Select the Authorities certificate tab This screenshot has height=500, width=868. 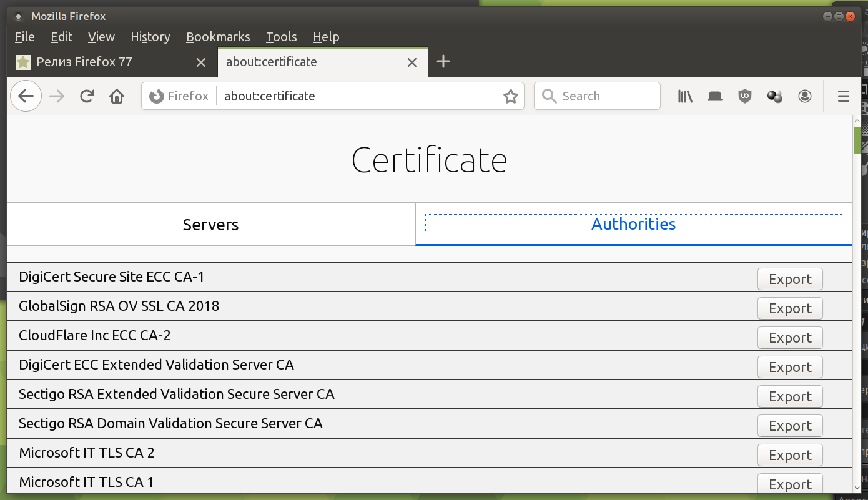[x=633, y=224]
